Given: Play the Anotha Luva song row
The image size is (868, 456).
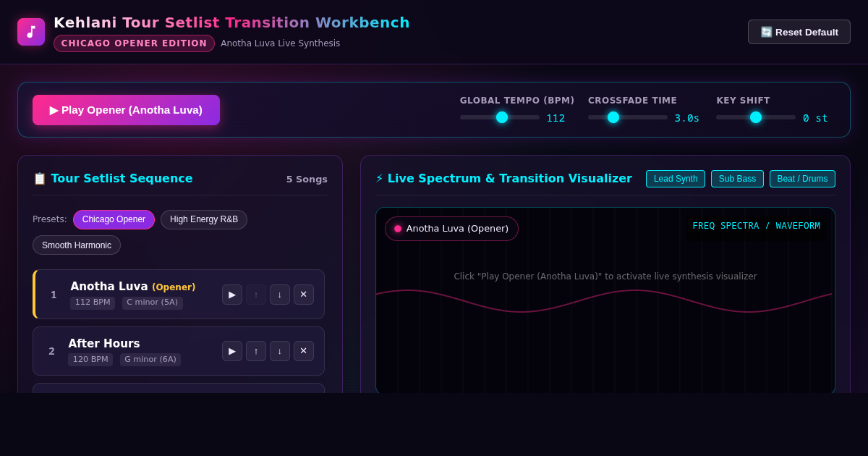Looking at the screenshot, I should [232, 295].
